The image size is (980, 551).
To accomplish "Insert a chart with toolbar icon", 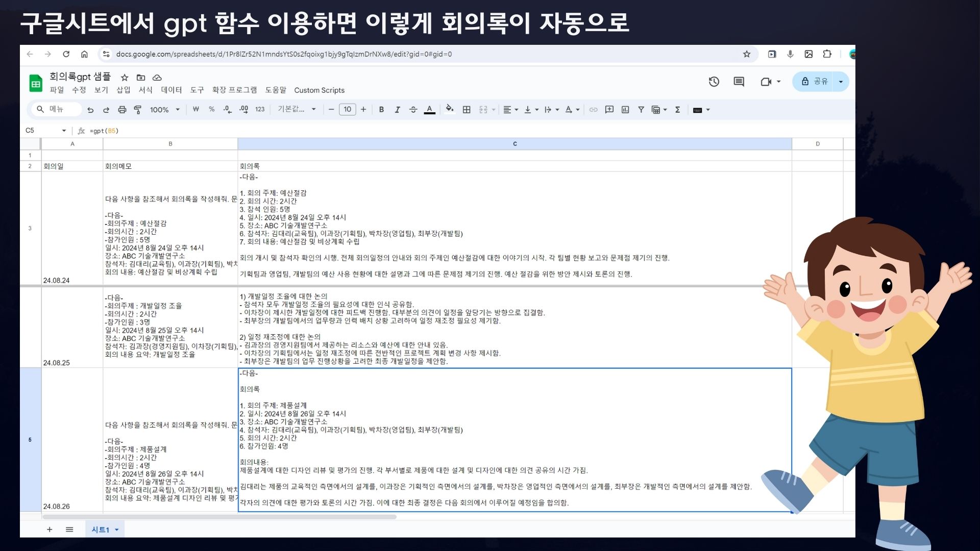I will click(625, 110).
